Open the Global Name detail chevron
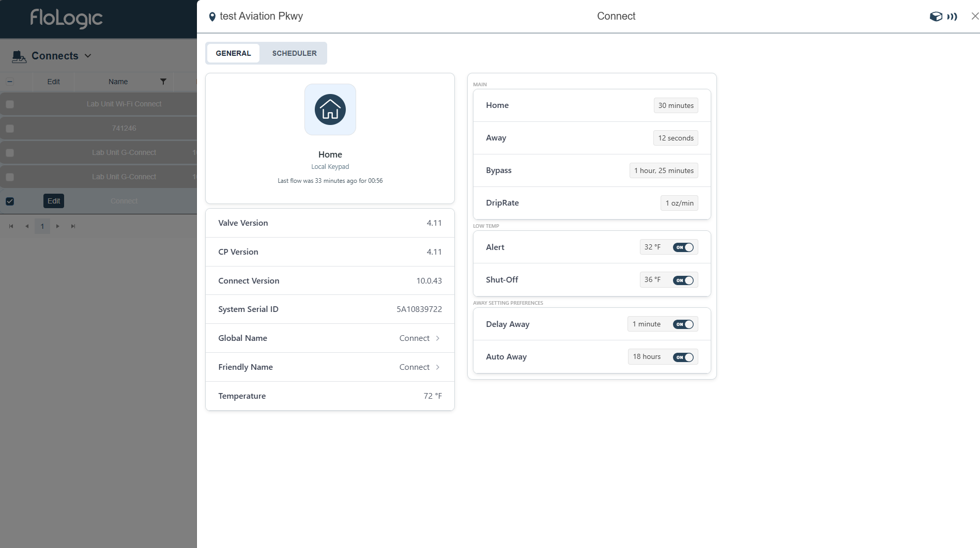The image size is (980, 548). 437,338
